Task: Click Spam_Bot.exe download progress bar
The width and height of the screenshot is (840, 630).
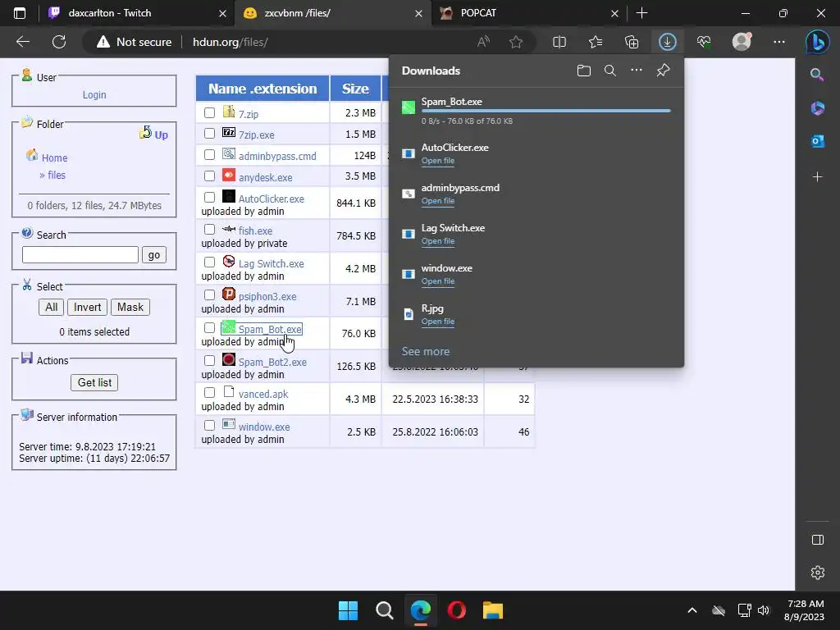Action: [x=546, y=111]
